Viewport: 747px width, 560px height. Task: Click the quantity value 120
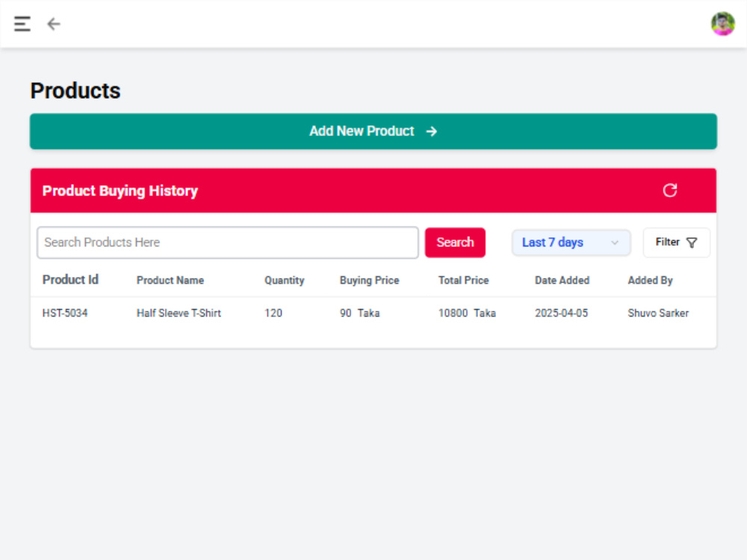point(273,314)
